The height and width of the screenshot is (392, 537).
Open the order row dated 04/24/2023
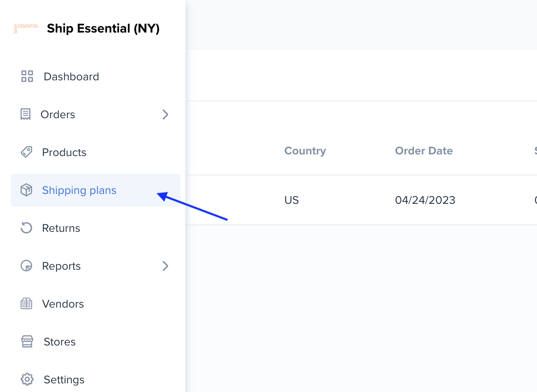(361, 200)
